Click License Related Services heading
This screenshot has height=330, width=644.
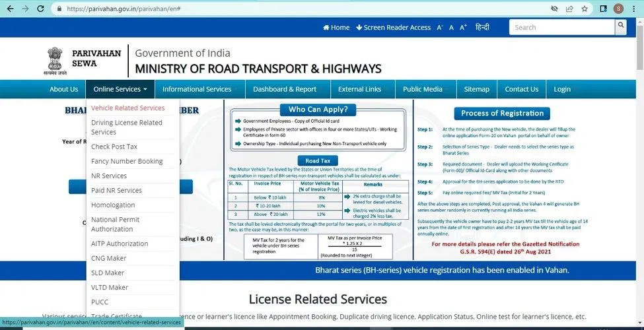(x=318, y=299)
